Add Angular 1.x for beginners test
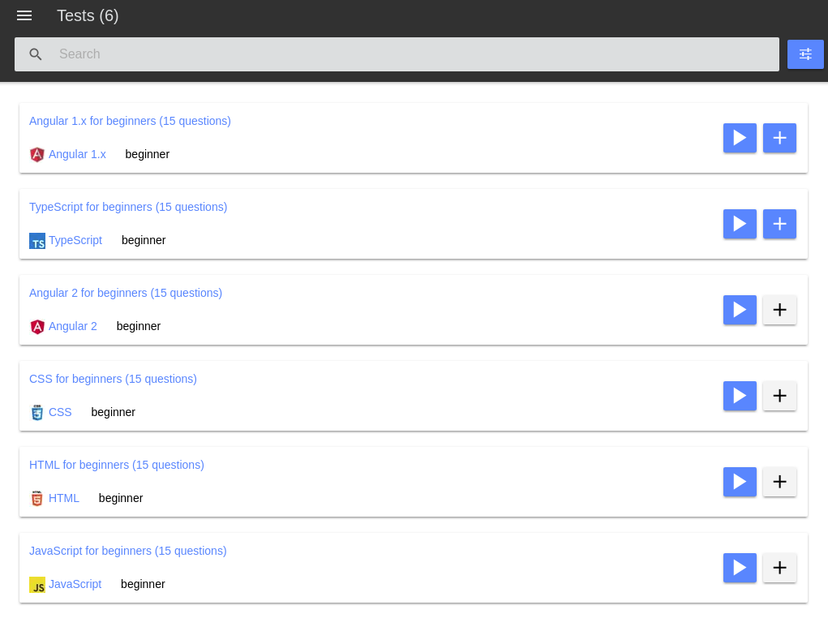The image size is (828, 644). pyautogui.click(x=779, y=138)
